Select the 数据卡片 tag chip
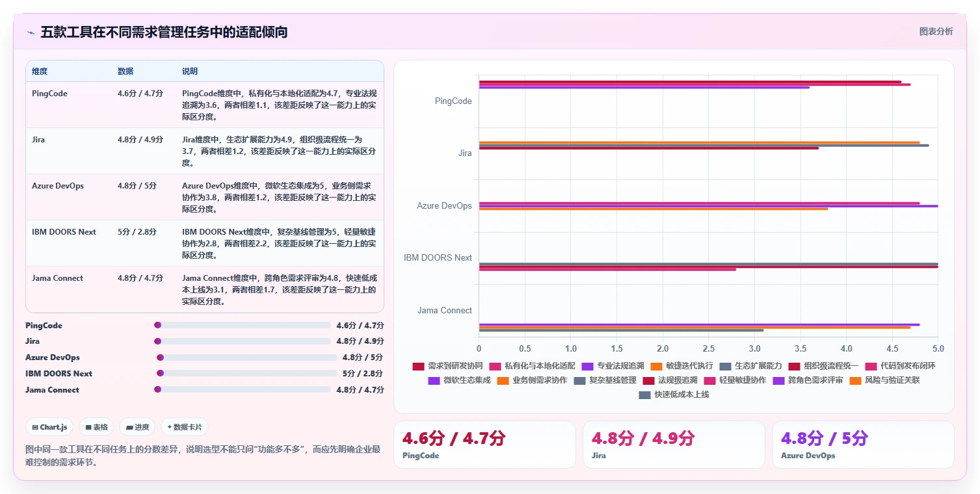The width and height of the screenshot is (980, 494). 185,427
